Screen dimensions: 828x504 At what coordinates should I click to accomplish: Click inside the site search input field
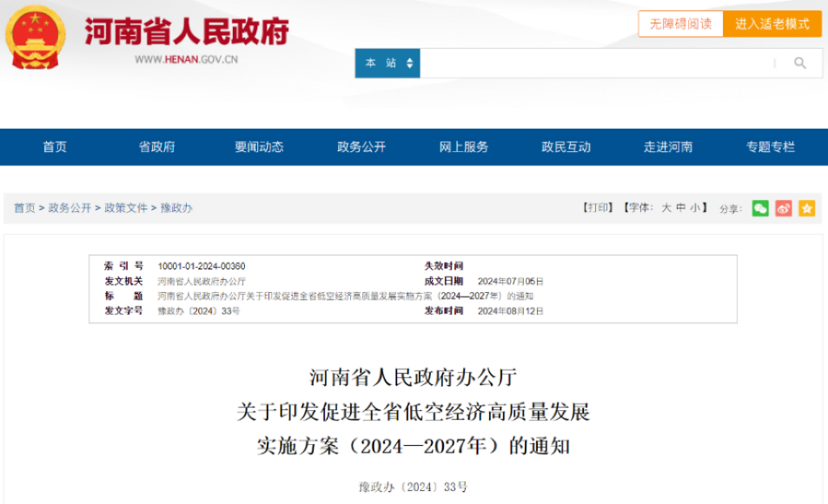pyautogui.click(x=597, y=63)
